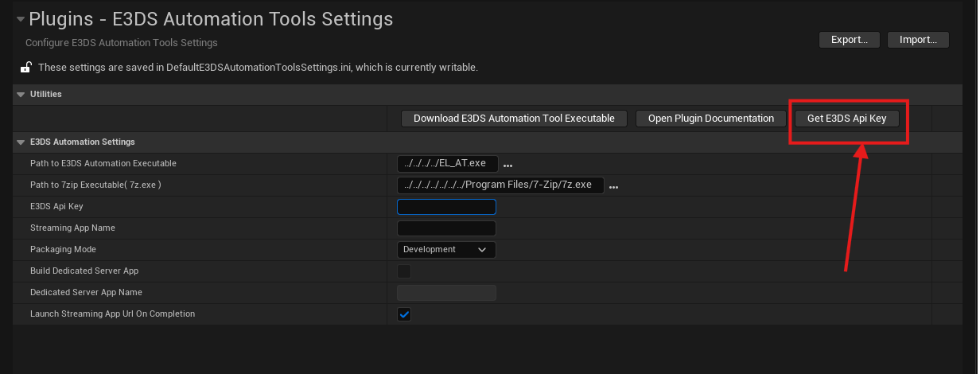The image size is (980, 374).
Task: Collapse the E3DS Automation Settings section
Action: point(21,142)
